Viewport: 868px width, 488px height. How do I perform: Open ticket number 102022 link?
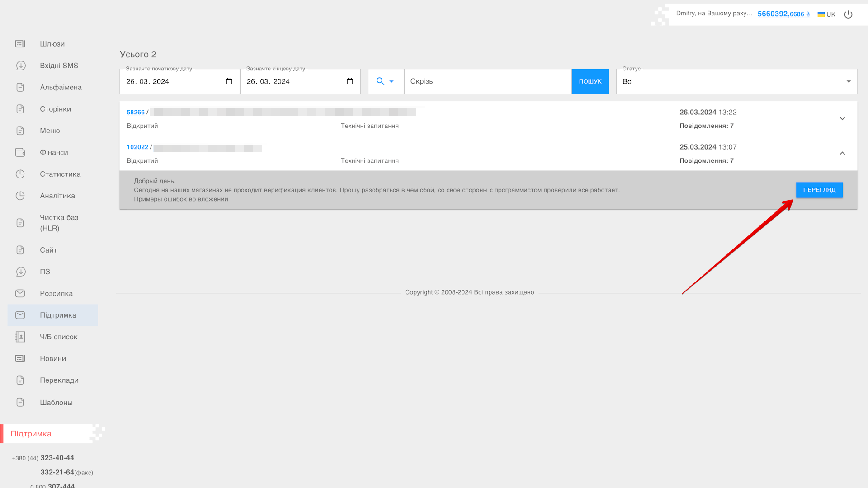click(x=137, y=147)
